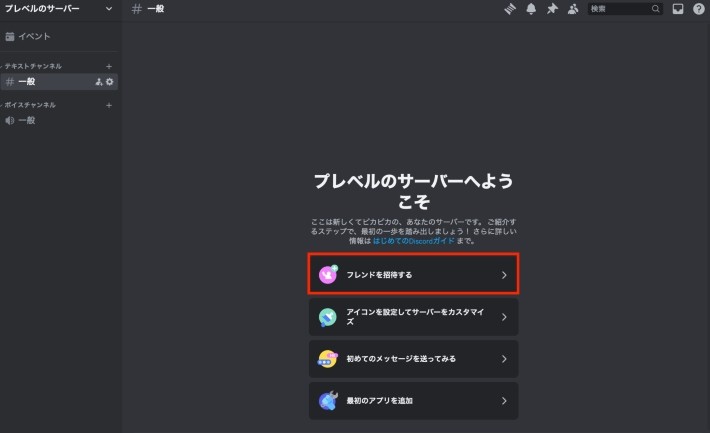The height and width of the screenshot is (433, 710).
Task: Open プレベルのサーバー server dropdown
Action: click(x=59, y=9)
